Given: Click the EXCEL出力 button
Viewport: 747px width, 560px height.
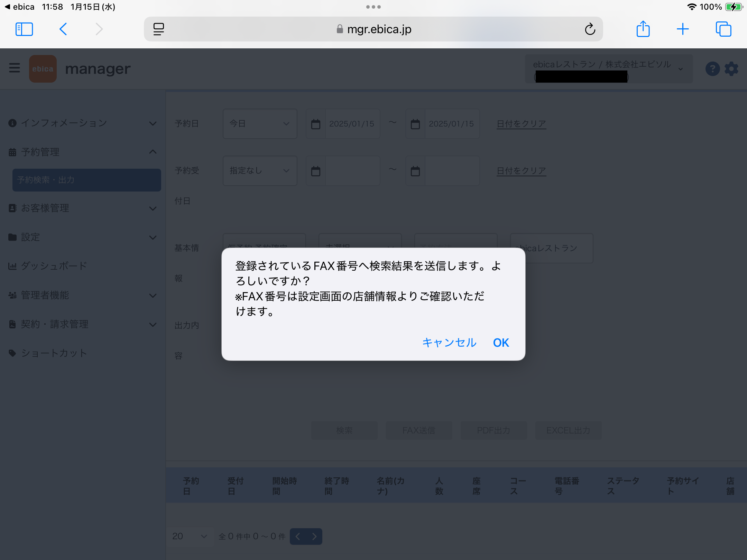Looking at the screenshot, I should tap(569, 430).
